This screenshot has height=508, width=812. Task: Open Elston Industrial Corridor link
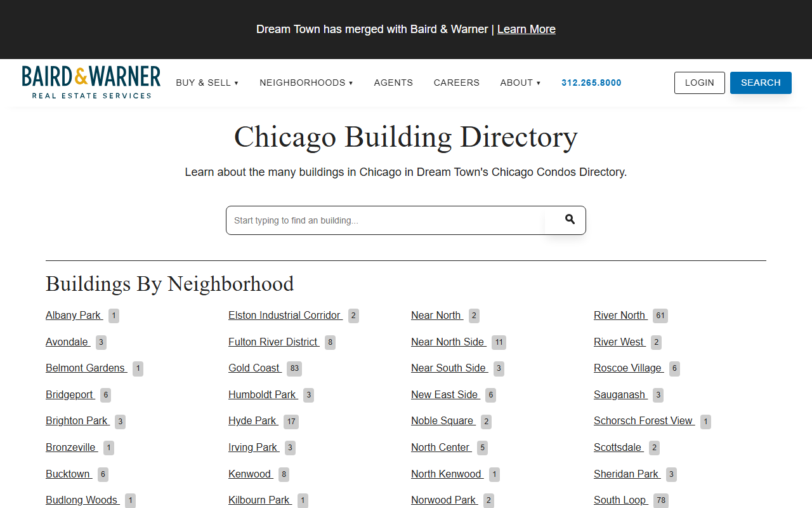coord(285,315)
